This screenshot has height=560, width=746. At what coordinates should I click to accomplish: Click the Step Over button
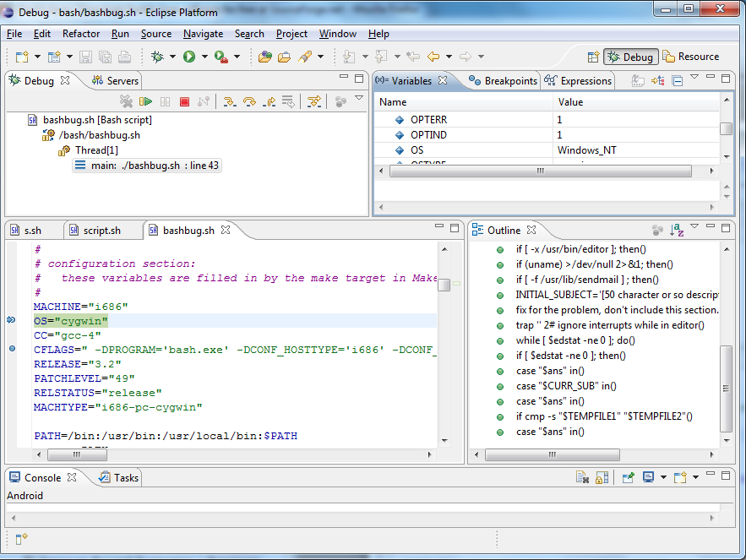249,102
